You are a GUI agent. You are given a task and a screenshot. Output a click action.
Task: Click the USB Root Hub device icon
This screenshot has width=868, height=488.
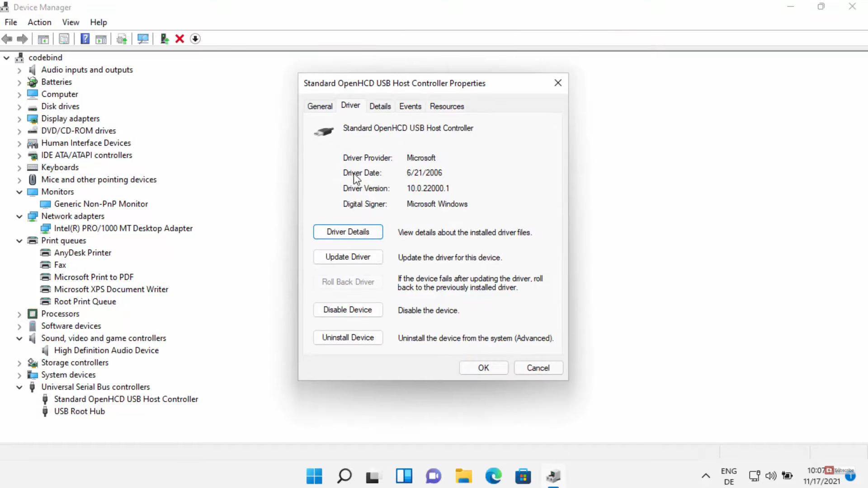tap(45, 411)
